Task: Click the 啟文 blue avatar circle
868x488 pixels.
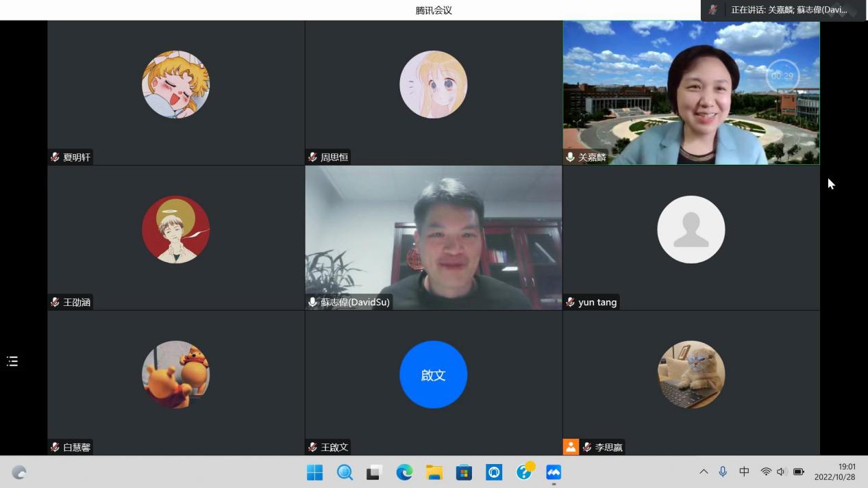Action: (433, 374)
